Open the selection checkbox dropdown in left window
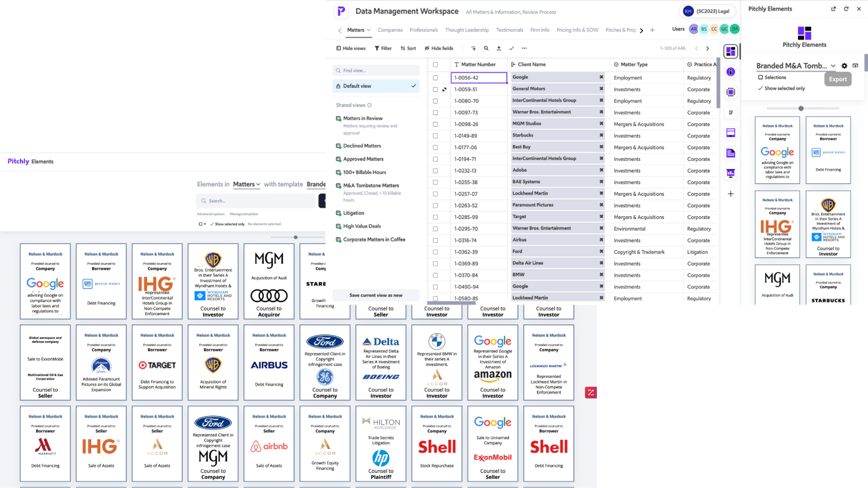Viewport: 868px width, 488px height. 202,224
